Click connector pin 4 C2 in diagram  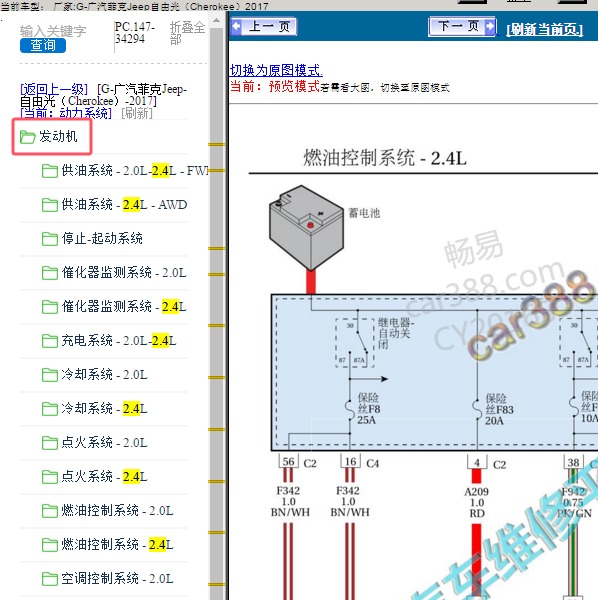coord(477,463)
